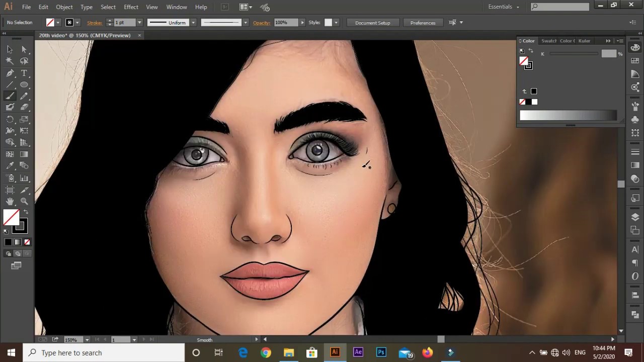Screen dimensions: 644x362
Task: Click the grayscale spectrum bar in Color panel
Action: point(568,116)
